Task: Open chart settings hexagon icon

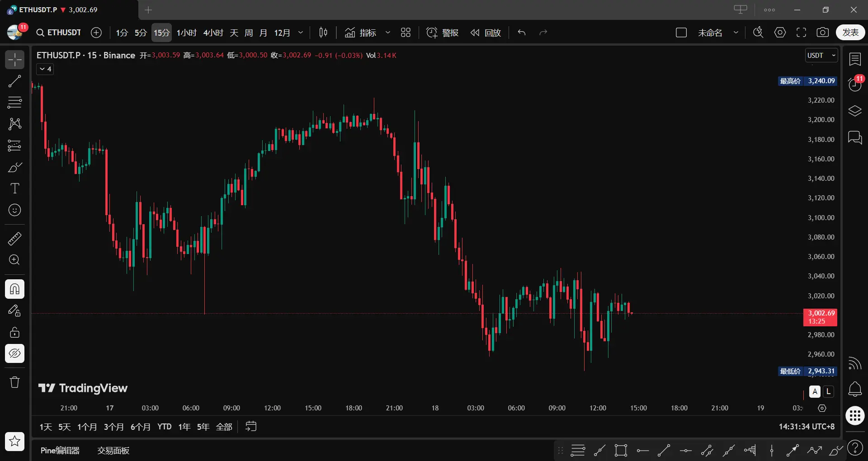Action: click(780, 33)
